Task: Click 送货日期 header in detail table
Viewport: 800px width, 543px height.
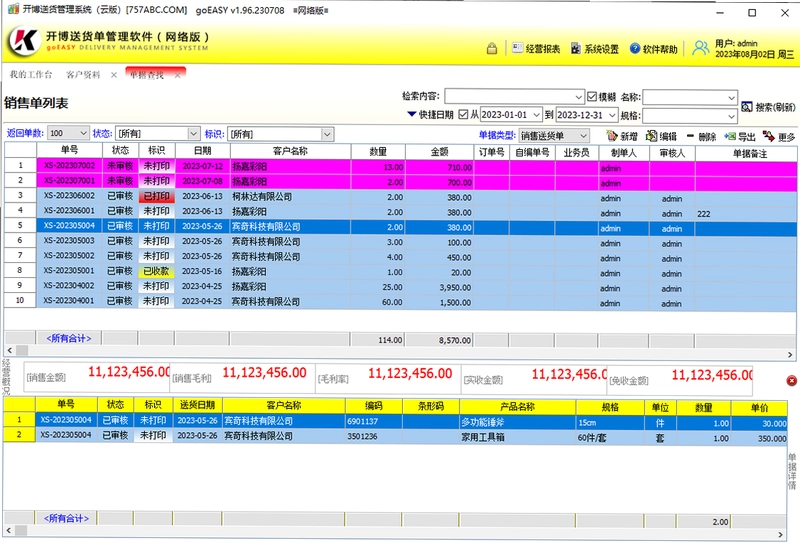Action: coord(197,405)
